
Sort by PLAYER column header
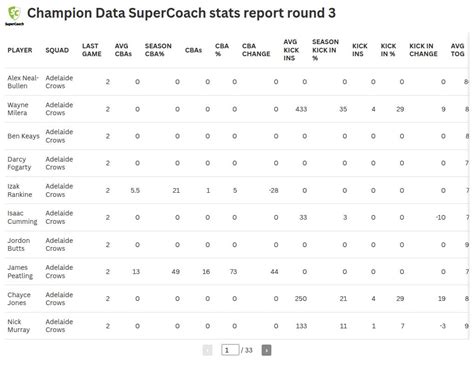(x=20, y=50)
